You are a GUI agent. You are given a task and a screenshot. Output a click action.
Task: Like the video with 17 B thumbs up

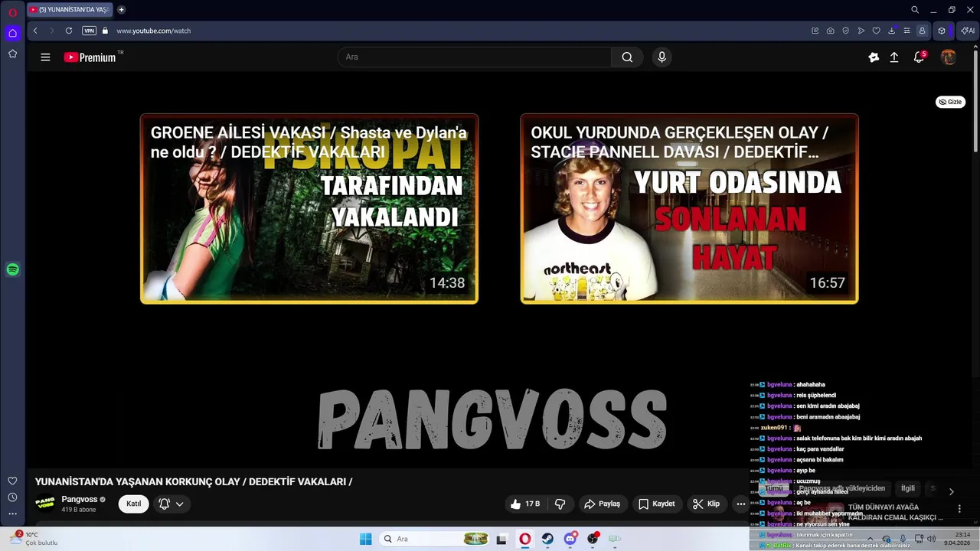click(x=525, y=504)
